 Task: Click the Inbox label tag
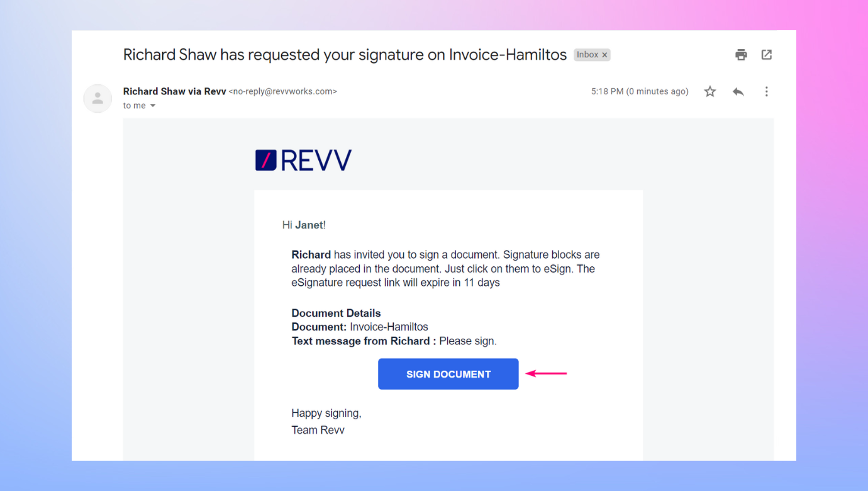click(x=588, y=54)
